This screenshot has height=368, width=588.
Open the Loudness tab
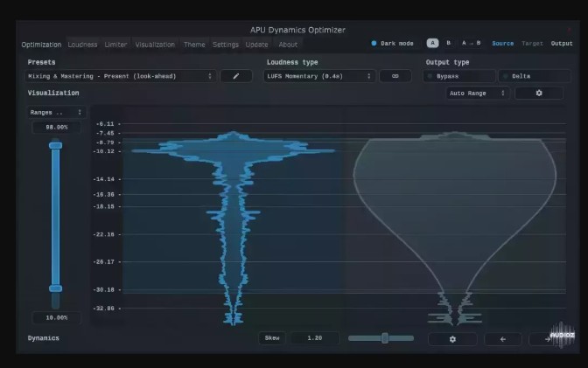[83, 45]
